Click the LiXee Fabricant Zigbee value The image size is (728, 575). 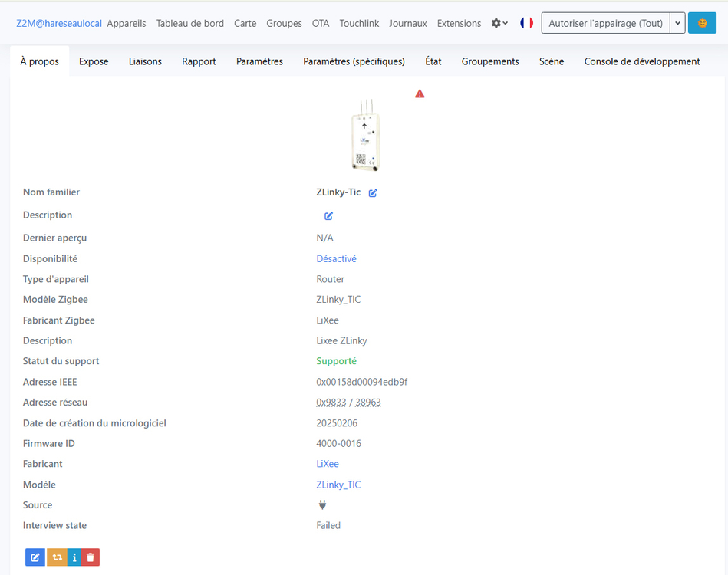(x=328, y=320)
